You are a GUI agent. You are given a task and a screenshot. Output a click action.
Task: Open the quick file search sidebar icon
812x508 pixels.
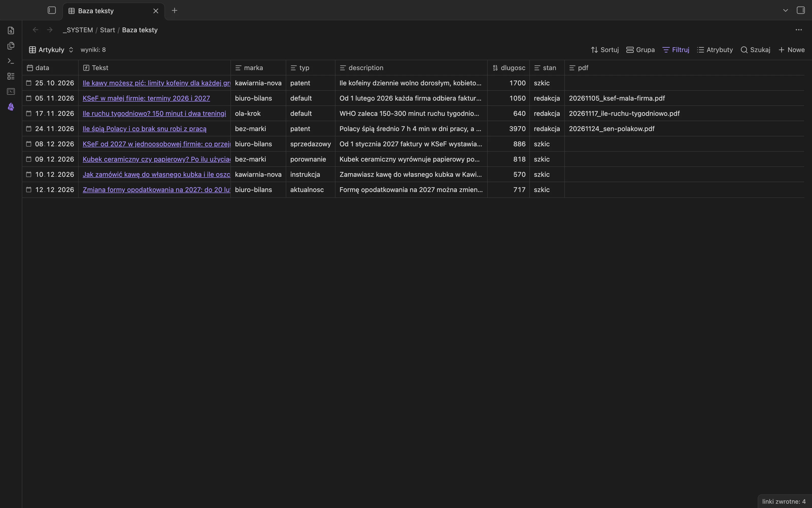click(11, 30)
